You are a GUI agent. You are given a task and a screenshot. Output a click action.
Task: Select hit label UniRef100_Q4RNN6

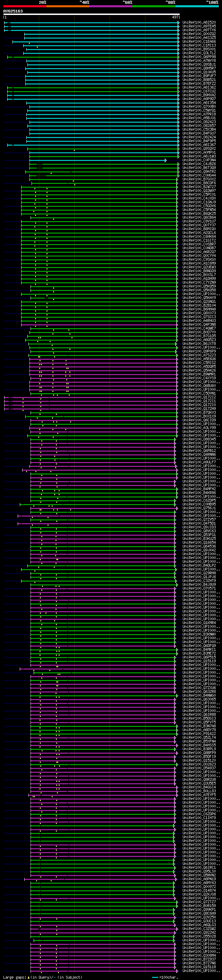coord(199,454)
